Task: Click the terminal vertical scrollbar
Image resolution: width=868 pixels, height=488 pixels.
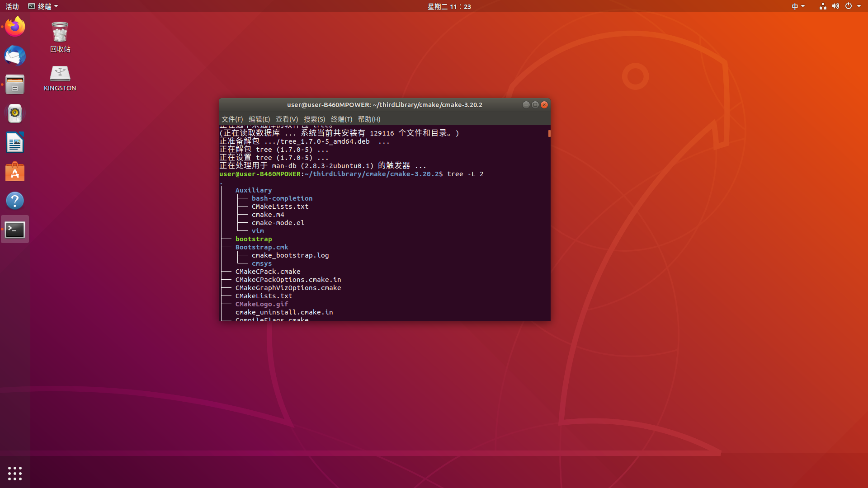Action: (x=549, y=134)
